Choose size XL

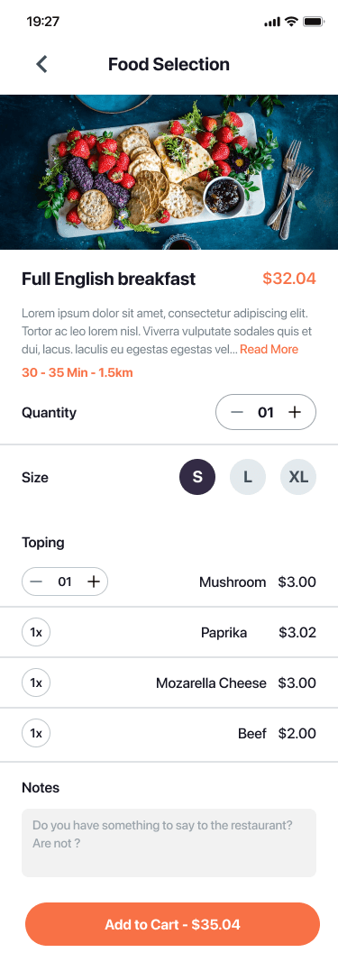[298, 477]
